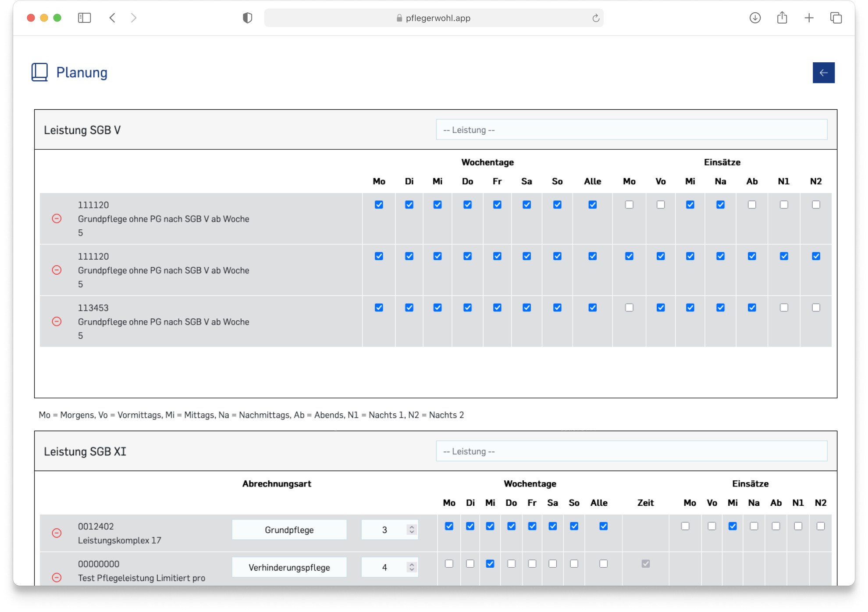The height and width of the screenshot is (612, 868).
Task: Uncheck N2 in second 111120 row
Action: pyautogui.click(x=815, y=256)
